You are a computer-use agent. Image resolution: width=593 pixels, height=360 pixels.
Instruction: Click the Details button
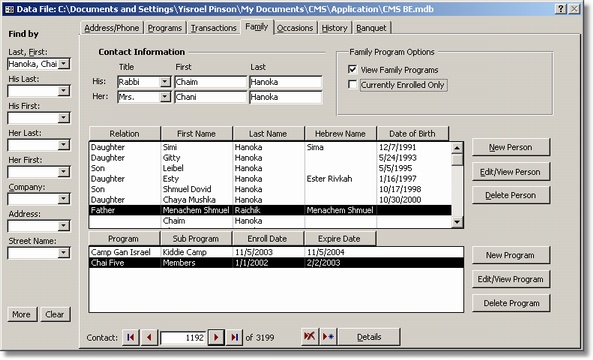(369, 337)
